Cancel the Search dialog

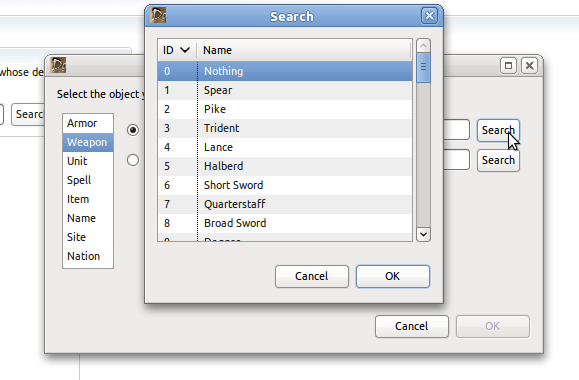pyautogui.click(x=312, y=276)
